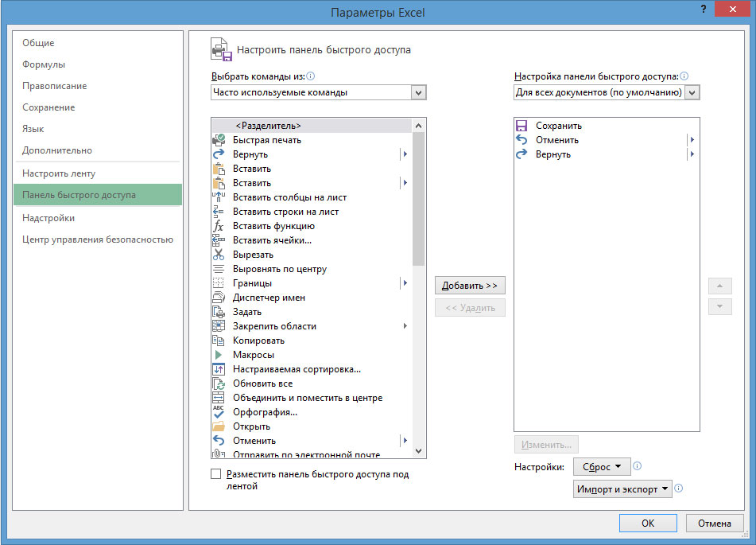Click info icon beside Настройка панели быстрого доступа
The image size is (756, 545).
point(684,76)
